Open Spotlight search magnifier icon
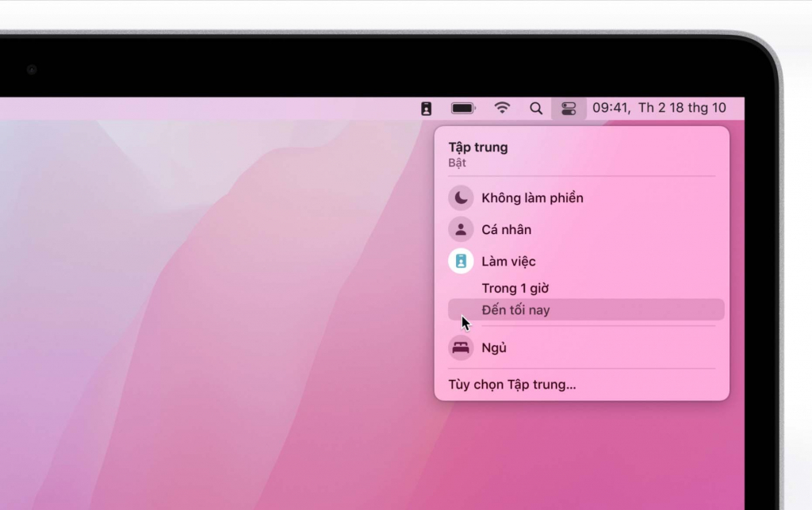812x510 pixels. point(536,108)
